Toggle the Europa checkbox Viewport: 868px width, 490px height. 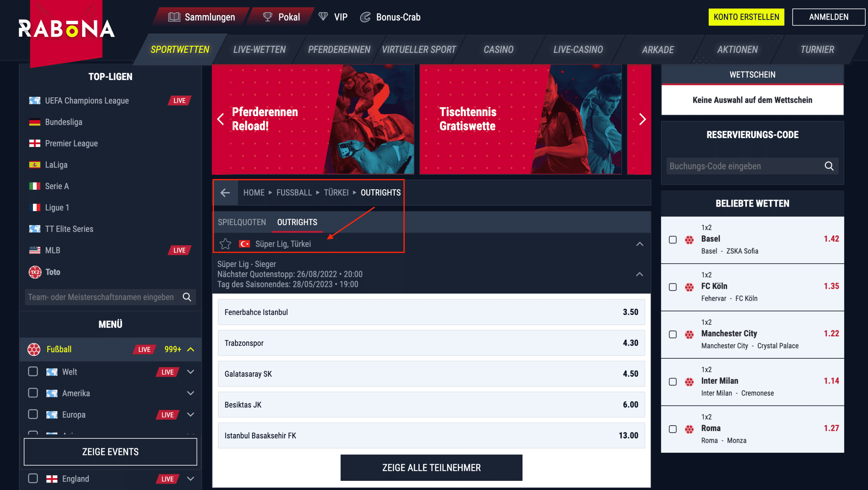(x=32, y=414)
